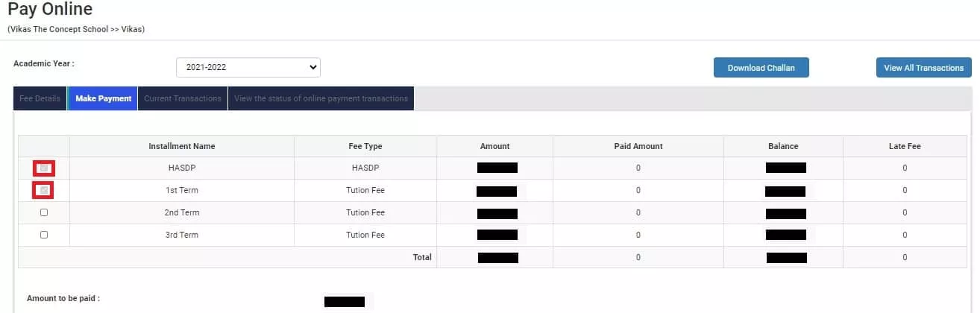The width and height of the screenshot is (980, 313).
Task: Click the Total row label
Action: click(422, 257)
